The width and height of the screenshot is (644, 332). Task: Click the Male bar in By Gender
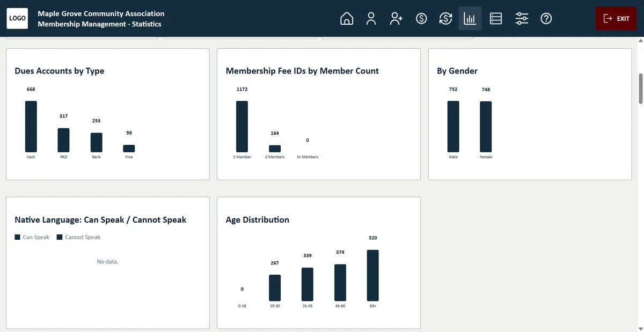coord(453,127)
